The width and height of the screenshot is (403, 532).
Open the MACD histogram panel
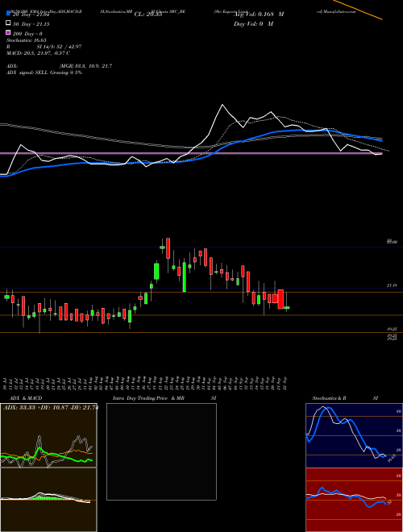pos(48,500)
